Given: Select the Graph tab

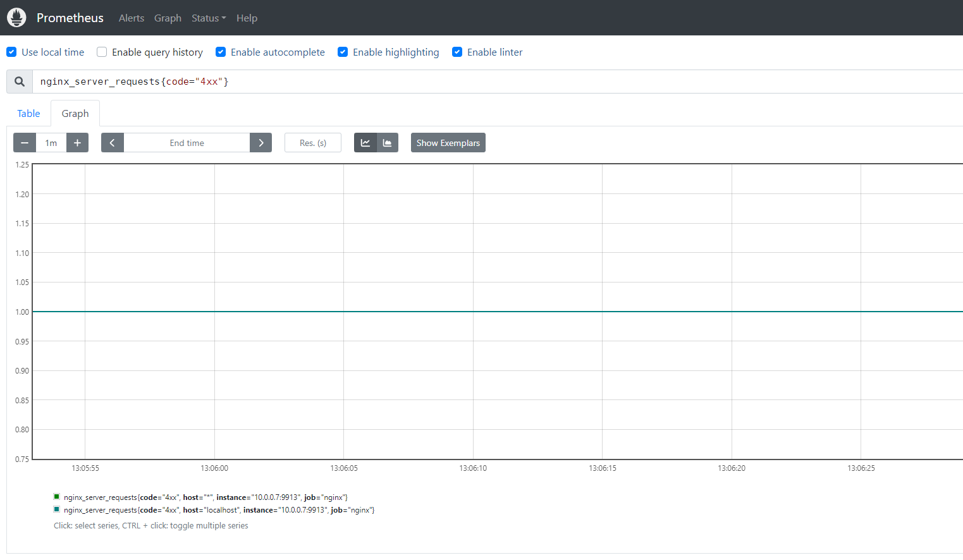Looking at the screenshot, I should (x=75, y=113).
